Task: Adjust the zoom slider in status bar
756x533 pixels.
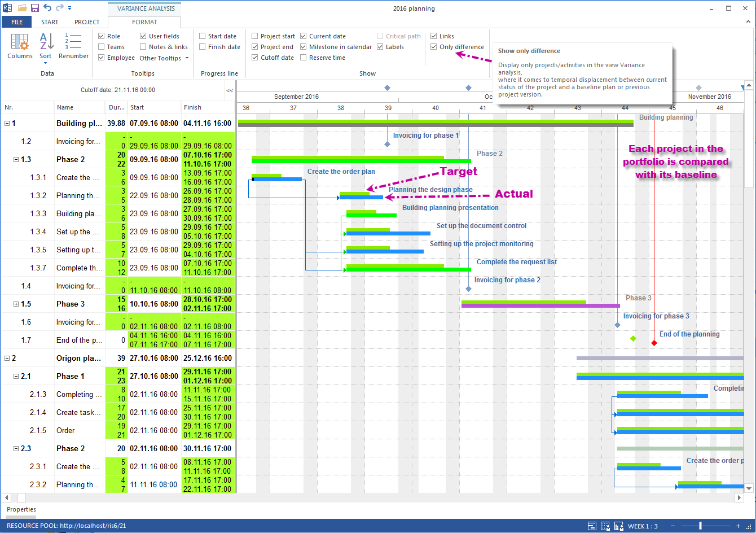Action: tap(701, 526)
